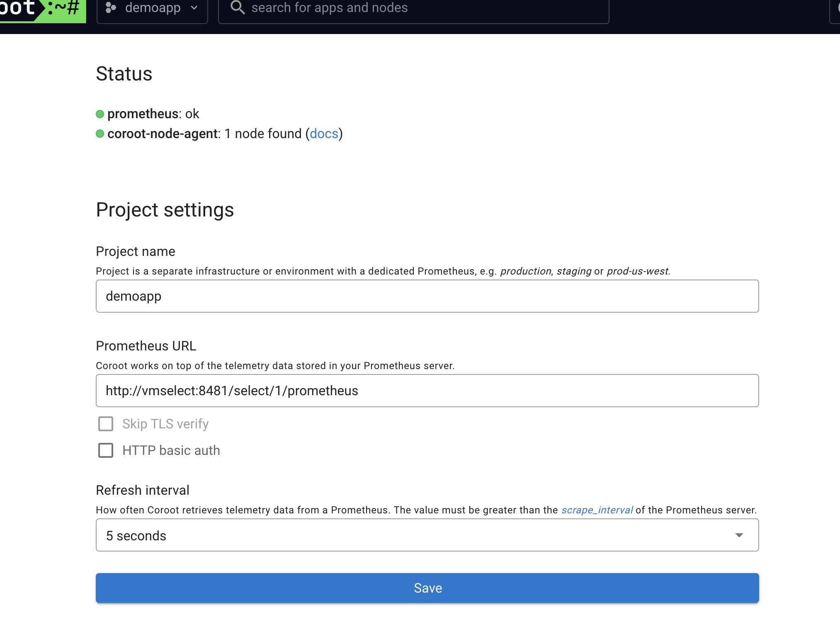Screen dimensions: 840x627
Task: Click the project icon beside demoapp
Action: click(x=110, y=8)
